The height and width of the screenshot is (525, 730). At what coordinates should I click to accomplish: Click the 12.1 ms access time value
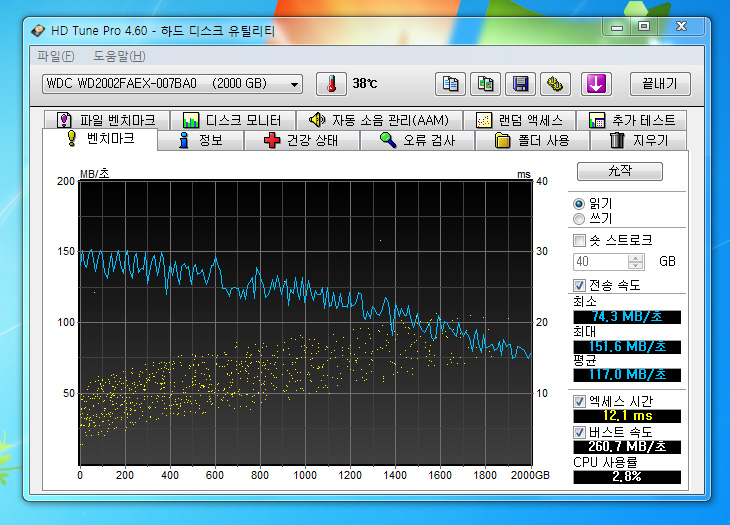point(627,416)
